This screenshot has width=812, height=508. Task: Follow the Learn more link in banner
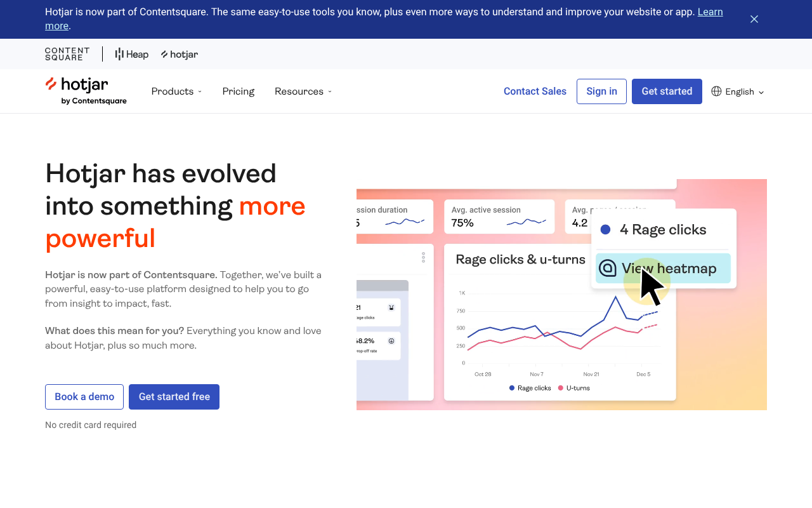(710, 12)
